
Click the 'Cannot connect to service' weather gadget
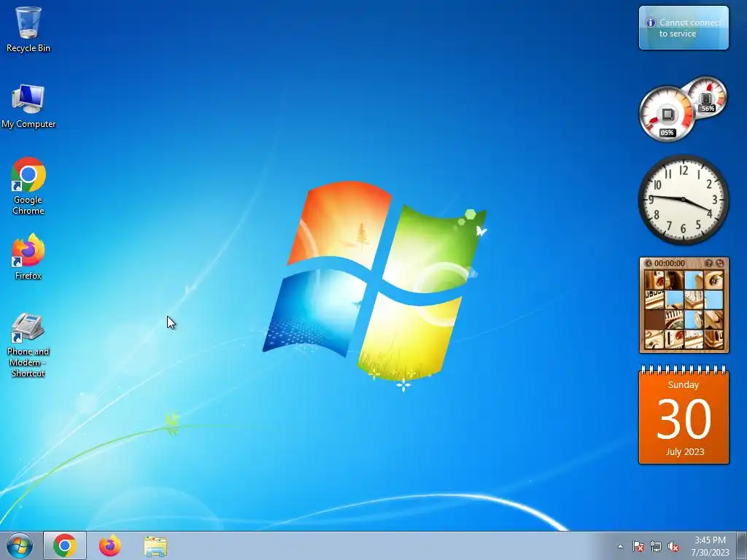[x=684, y=28]
